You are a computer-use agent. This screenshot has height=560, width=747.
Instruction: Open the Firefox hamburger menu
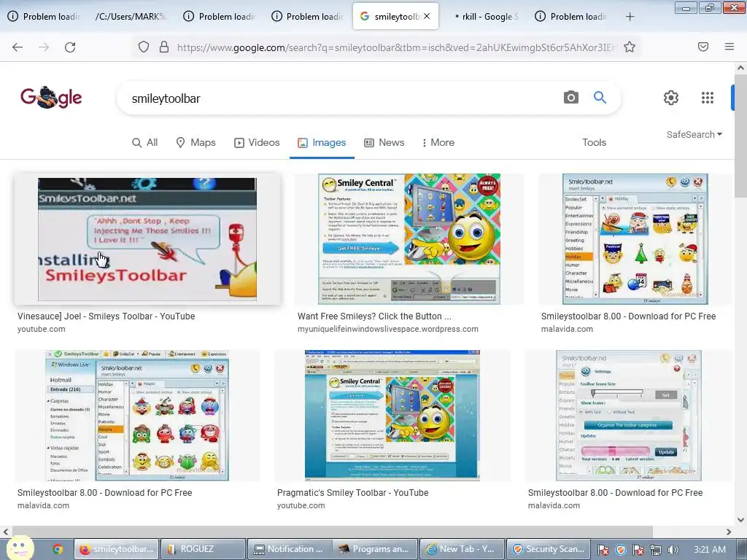(x=729, y=47)
